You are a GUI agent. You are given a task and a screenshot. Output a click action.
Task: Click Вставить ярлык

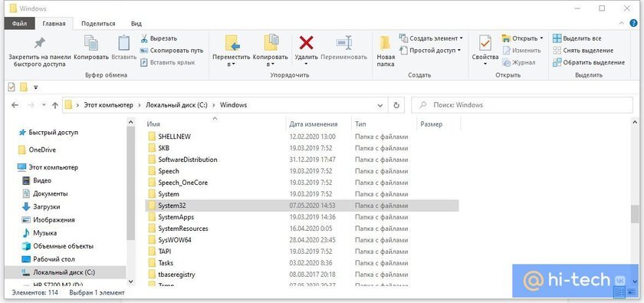(167, 62)
